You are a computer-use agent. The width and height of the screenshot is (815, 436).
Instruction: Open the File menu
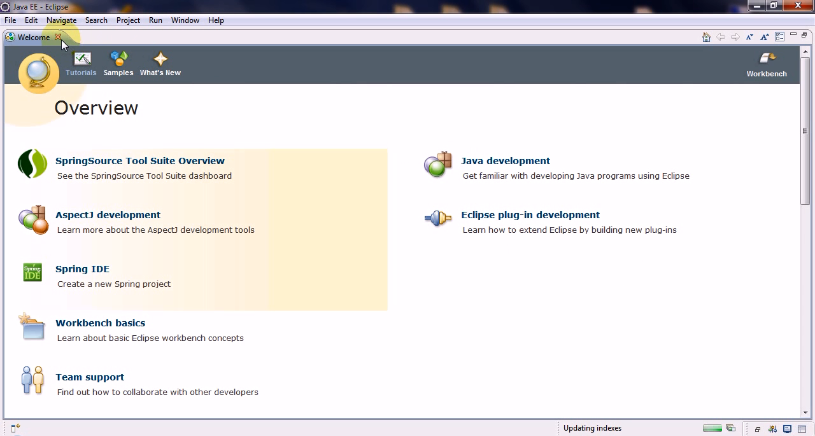point(10,20)
